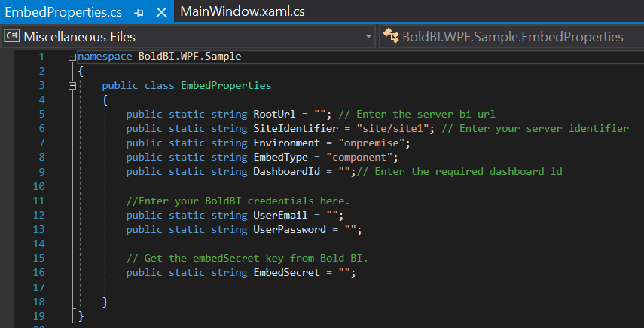This screenshot has height=328, width=644.
Task: Click the RootUrl field name
Action: [274, 115]
